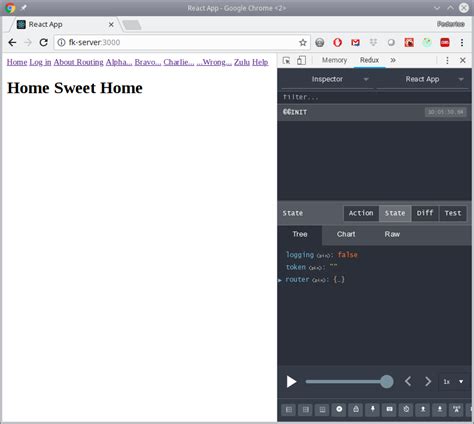
Task: Open the React App instance dropdown
Action: pyautogui.click(x=422, y=79)
